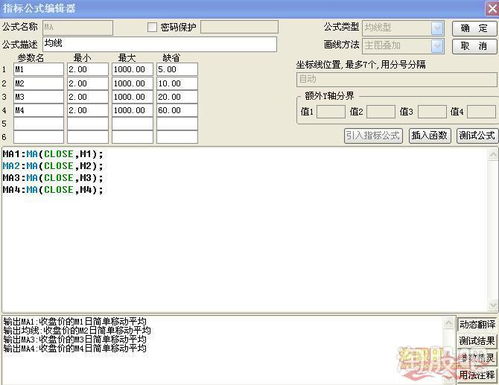This screenshot has width=499, height=385.
Task: Click the code editor scroll up arrow
Action: [492, 154]
